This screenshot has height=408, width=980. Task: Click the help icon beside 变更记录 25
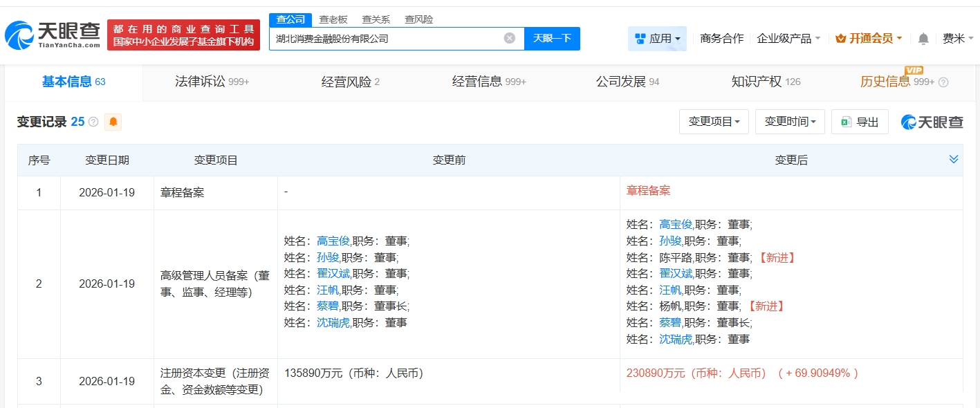(93, 122)
